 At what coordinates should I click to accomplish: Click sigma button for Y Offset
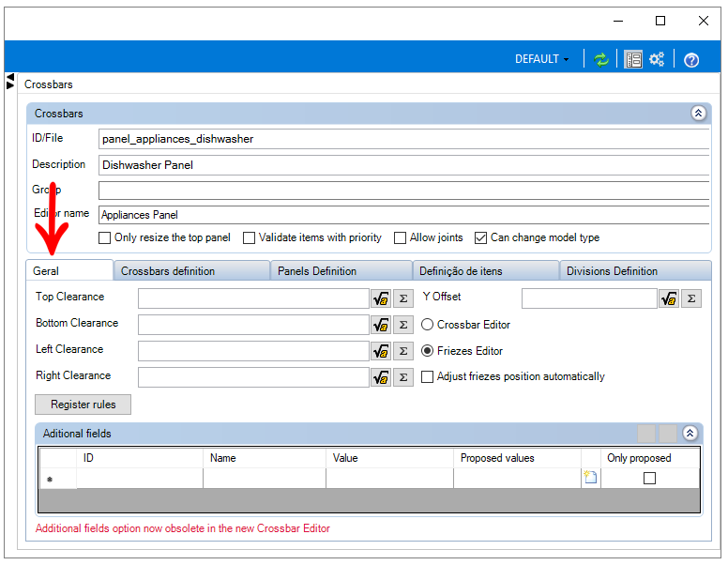click(691, 298)
